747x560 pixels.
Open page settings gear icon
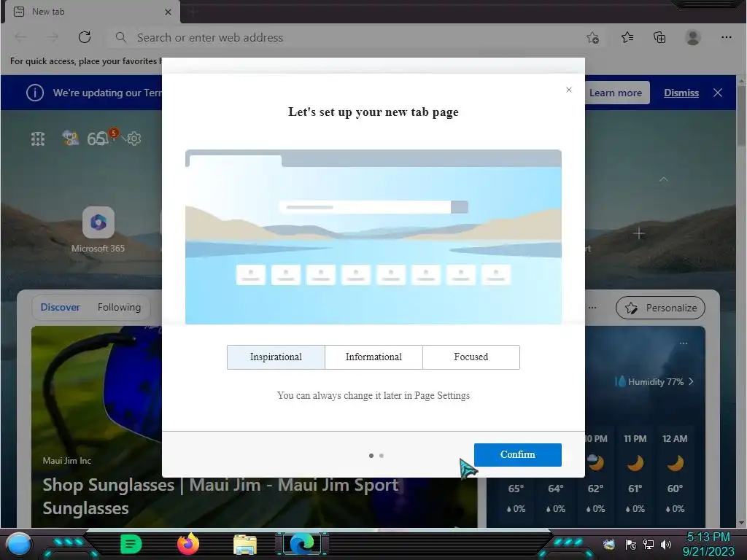pos(134,139)
